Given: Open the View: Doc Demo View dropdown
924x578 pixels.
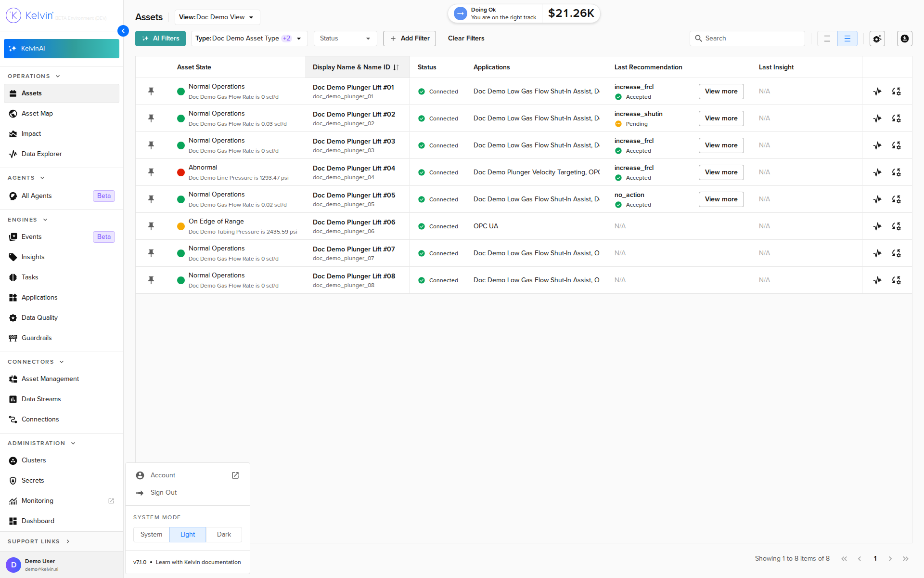Looking at the screenshot, I should click(x=217, y=17).
